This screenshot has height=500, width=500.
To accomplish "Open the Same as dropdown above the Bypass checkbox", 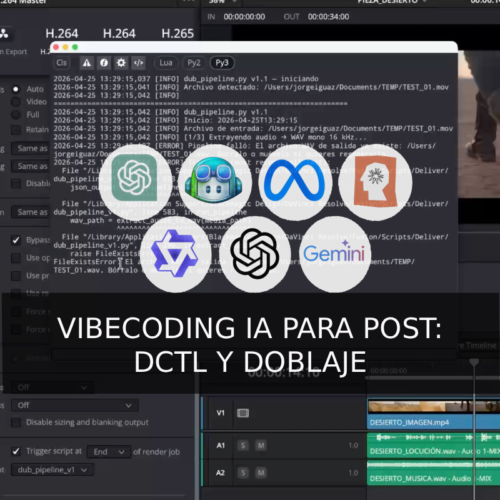I will 31,212.
